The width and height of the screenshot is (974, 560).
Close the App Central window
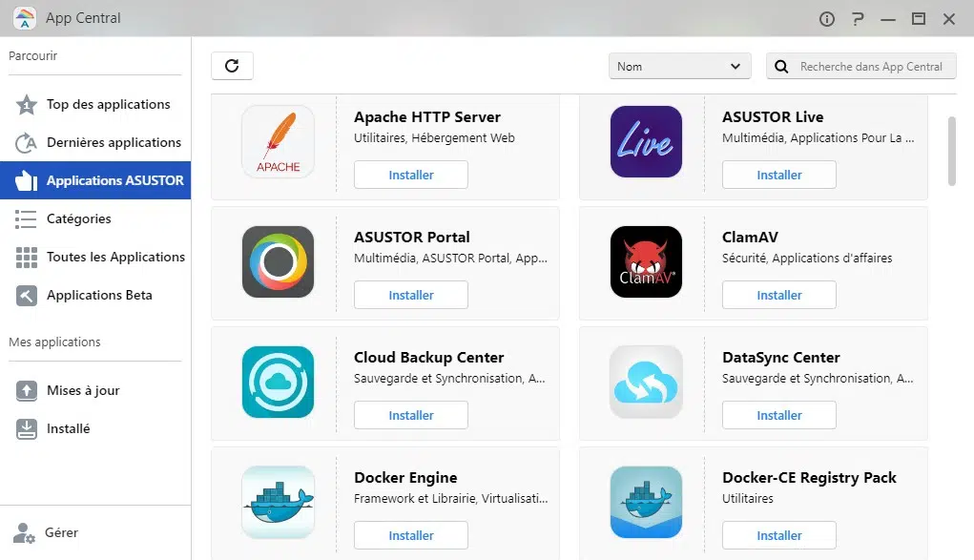point(949,19)
